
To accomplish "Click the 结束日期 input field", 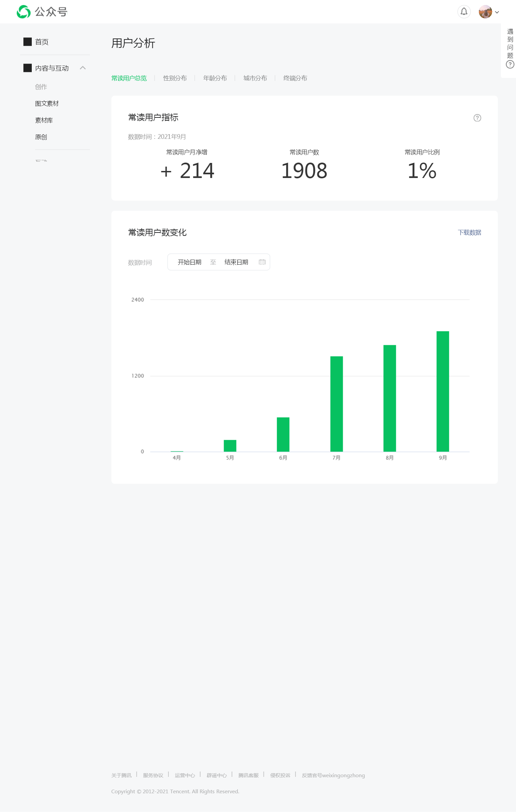I will (236, 262).
